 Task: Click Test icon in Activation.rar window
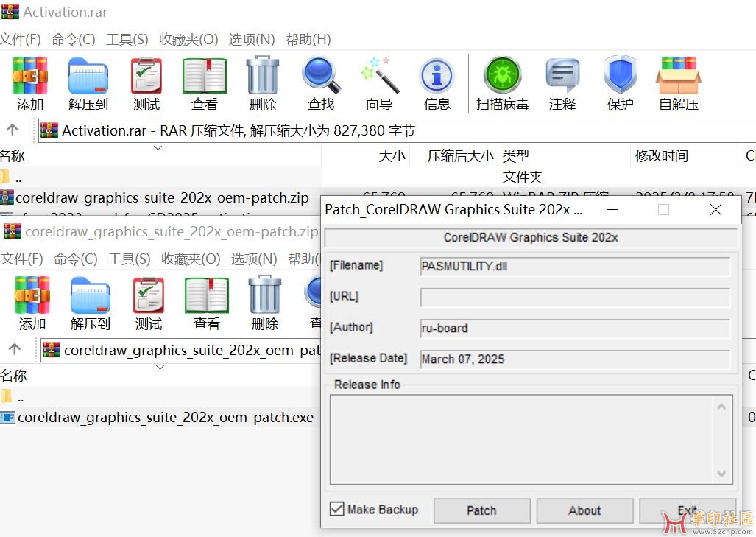(146, 76)
